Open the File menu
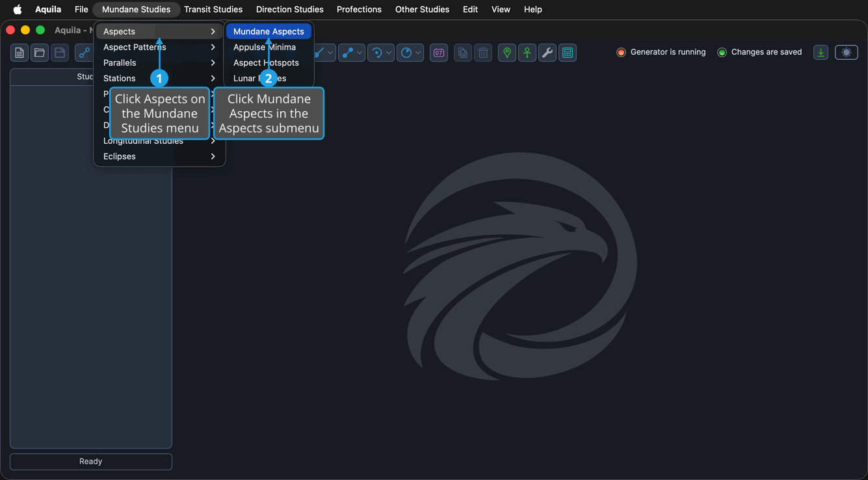This screenshot has width=868, height=480. (x=81, y=9)
